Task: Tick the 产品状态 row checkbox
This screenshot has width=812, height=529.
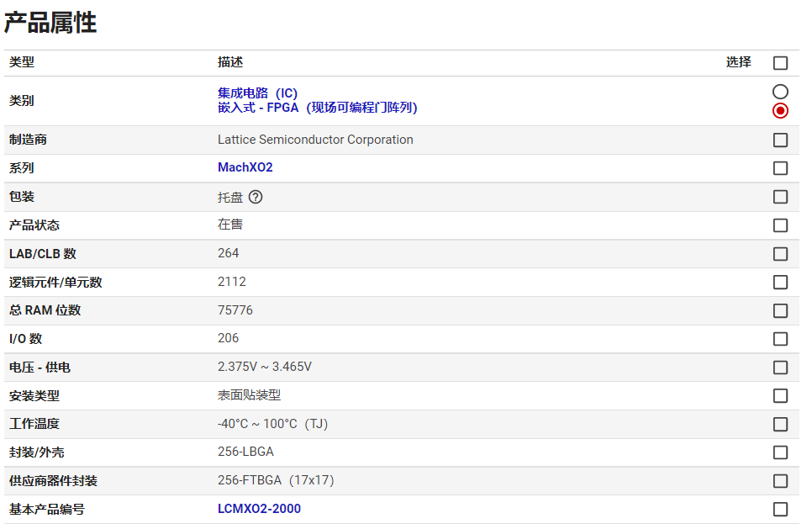Action: click(x=780, y=225)
